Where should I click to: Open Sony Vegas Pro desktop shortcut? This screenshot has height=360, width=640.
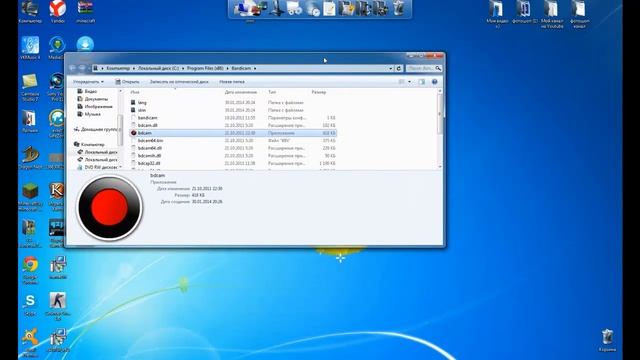(x=56, y=87)
